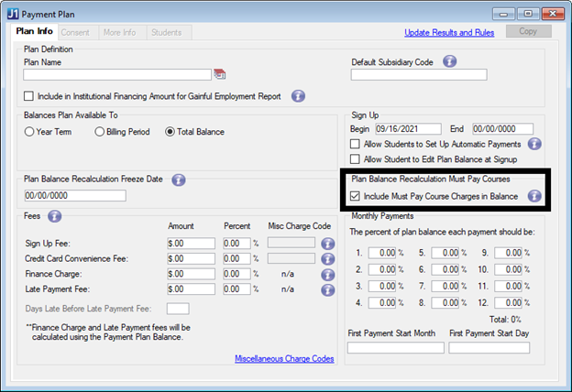Click info icon for Must Pay Course Charges
The height and width of the screenshot is (392, 572).
tap(534, 195)
